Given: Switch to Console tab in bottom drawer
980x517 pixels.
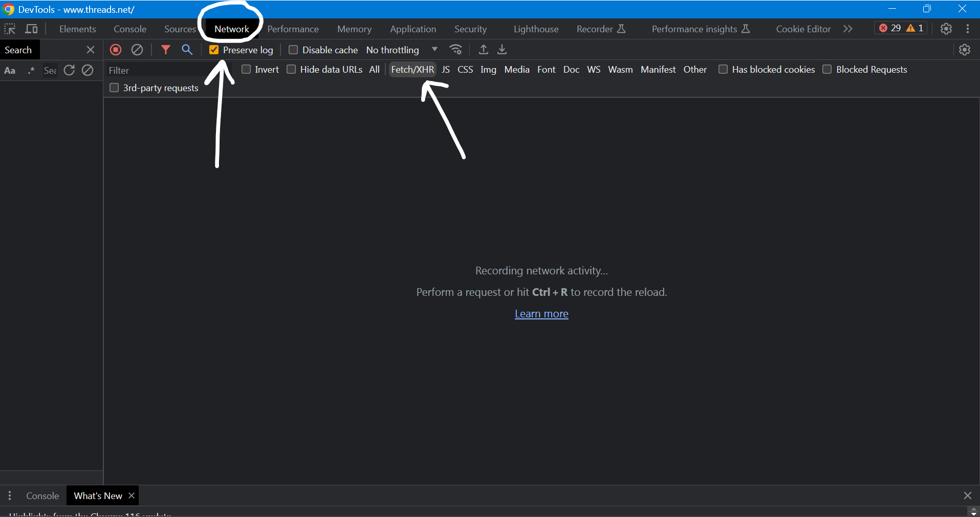Looking at the screenshot, I should pyautogui.click(x=42, y=496).
